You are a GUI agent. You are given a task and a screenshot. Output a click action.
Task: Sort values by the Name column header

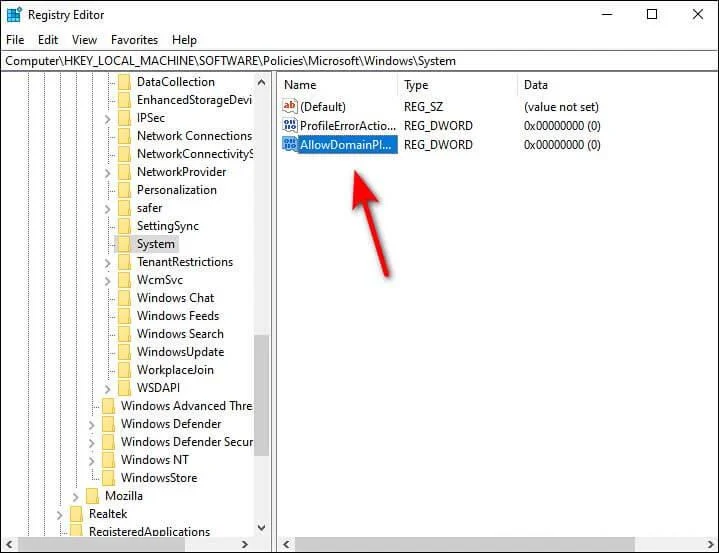tap(338, 85)
